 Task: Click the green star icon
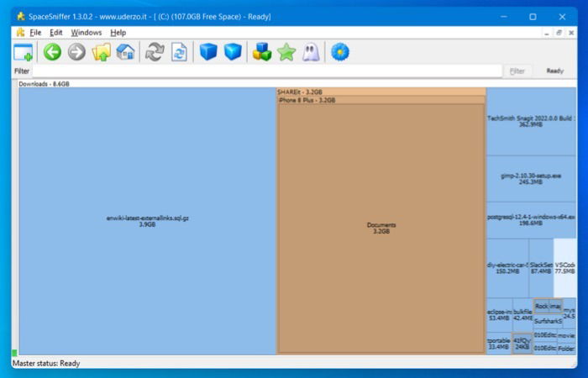(286, 52)
